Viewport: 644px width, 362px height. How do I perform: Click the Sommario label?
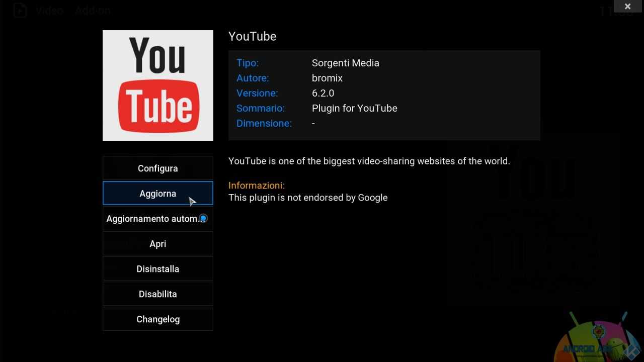[x=261, y=108]
